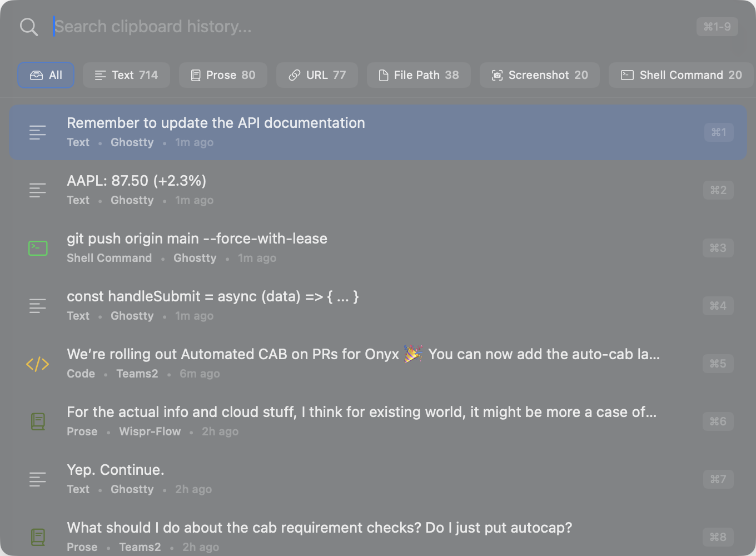Click the ⌘5 badge on the Onyx rollout entry
The image size is (756, 556).
718,364
